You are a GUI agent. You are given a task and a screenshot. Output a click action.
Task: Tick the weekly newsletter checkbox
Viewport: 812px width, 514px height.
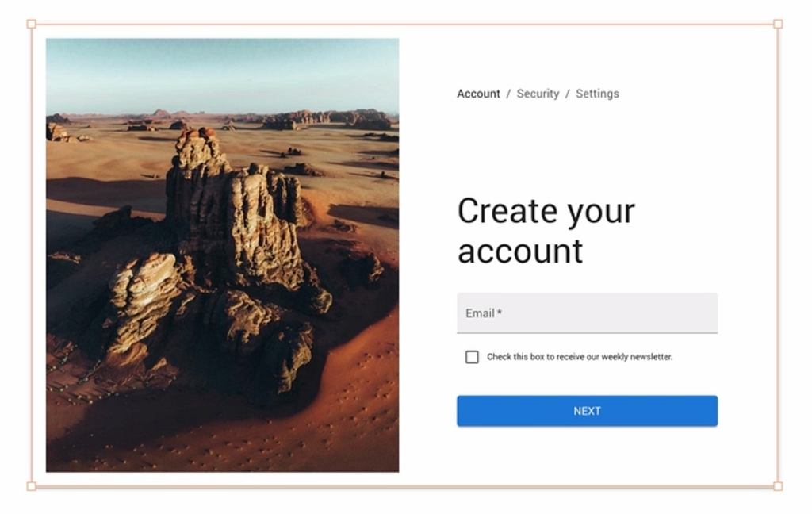pos(472,357)
